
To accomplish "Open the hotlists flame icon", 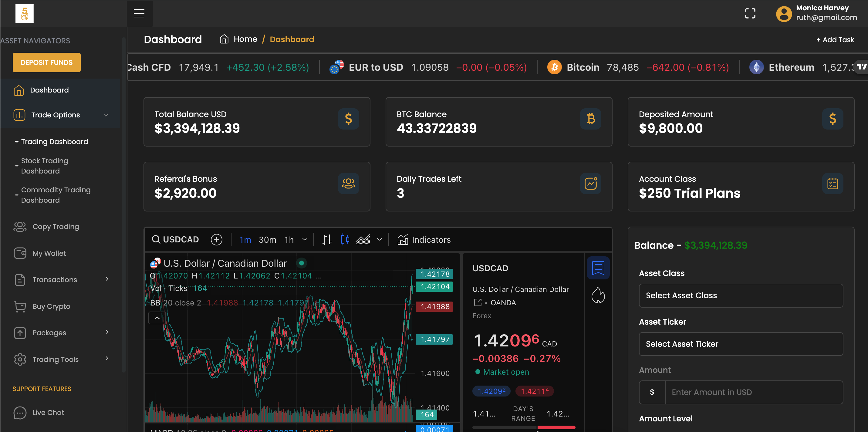I will click(x=598, y=295).
